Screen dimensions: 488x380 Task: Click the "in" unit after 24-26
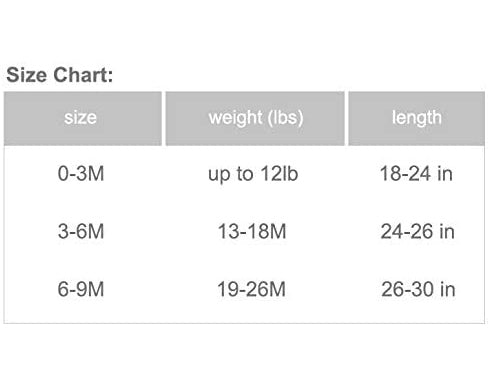click(447, 231)
